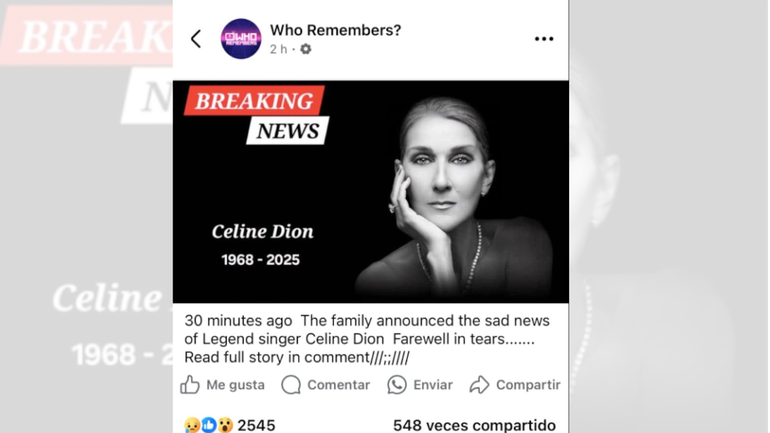Click the thumbs-up like icon
The image size is (770, 433).
190,385
